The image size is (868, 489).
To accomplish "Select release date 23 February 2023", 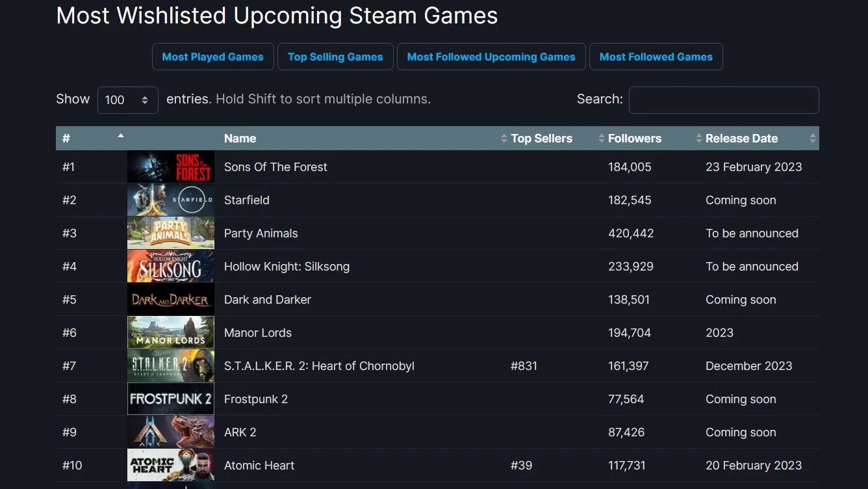I will (x=754, y=167).
